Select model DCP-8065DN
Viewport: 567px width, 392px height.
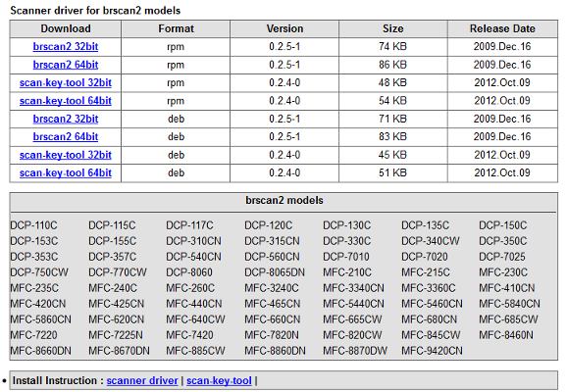pyautogui.click(x=275, y=272)
